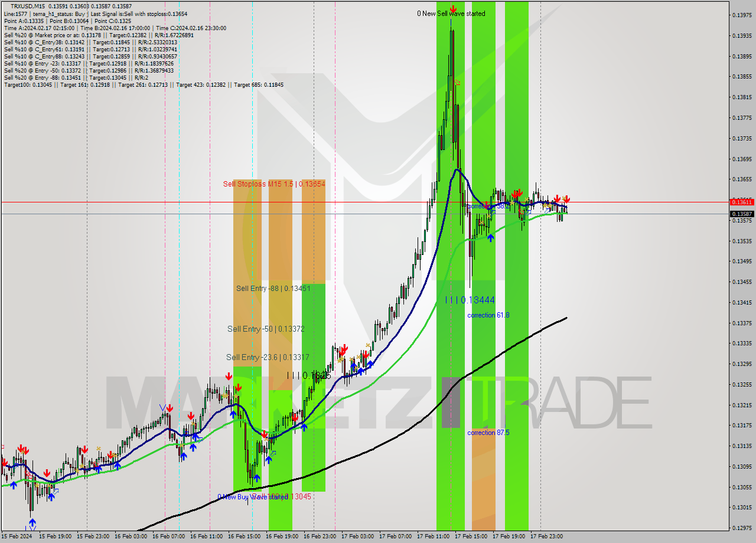Screen dimensions: 756x543
Task: Click the 0.13135 price axis label
Action: [x=742, y=446]
